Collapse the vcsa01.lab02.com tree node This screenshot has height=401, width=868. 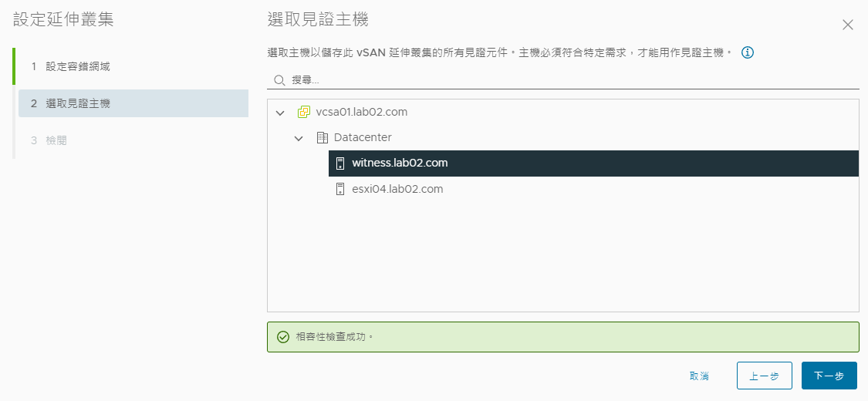coord(280,113)
